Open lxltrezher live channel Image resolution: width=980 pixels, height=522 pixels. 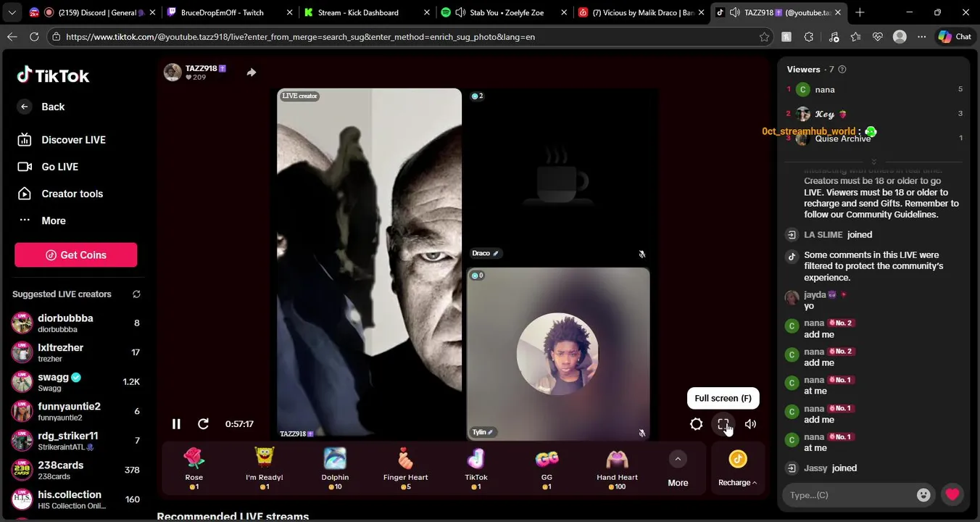point(75,352)
